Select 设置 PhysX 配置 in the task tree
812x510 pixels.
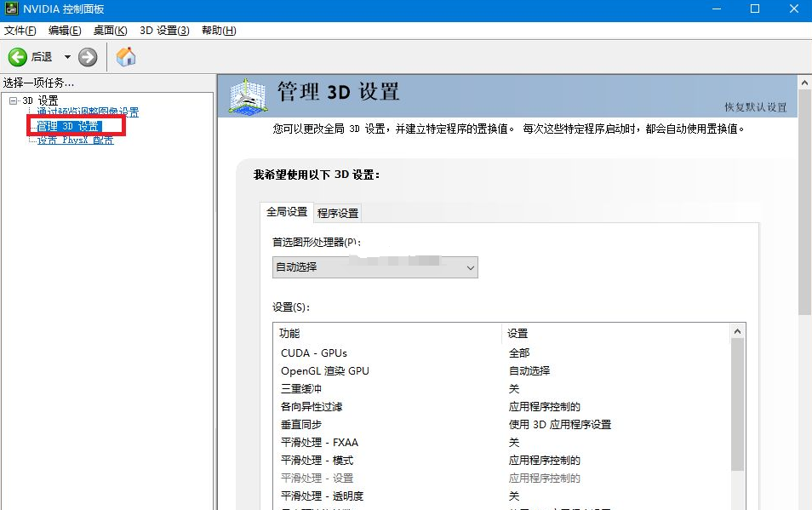click(x=76, y=140)
